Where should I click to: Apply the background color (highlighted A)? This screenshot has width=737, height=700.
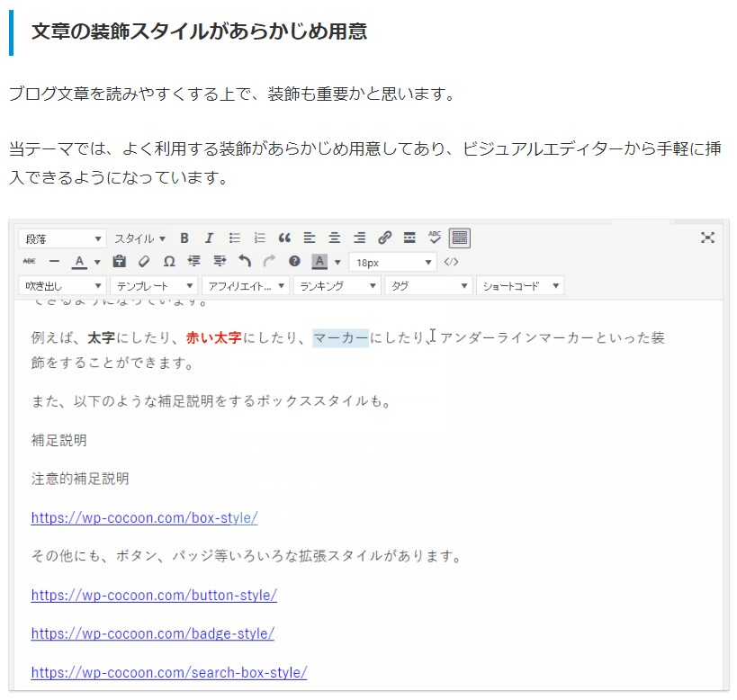point(319,262)
